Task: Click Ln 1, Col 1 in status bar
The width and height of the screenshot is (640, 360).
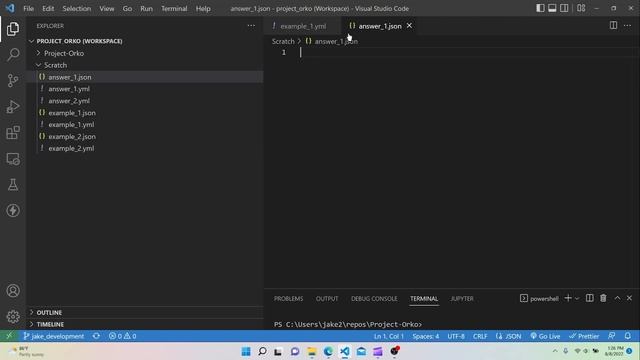Action: tap(389, 336)
